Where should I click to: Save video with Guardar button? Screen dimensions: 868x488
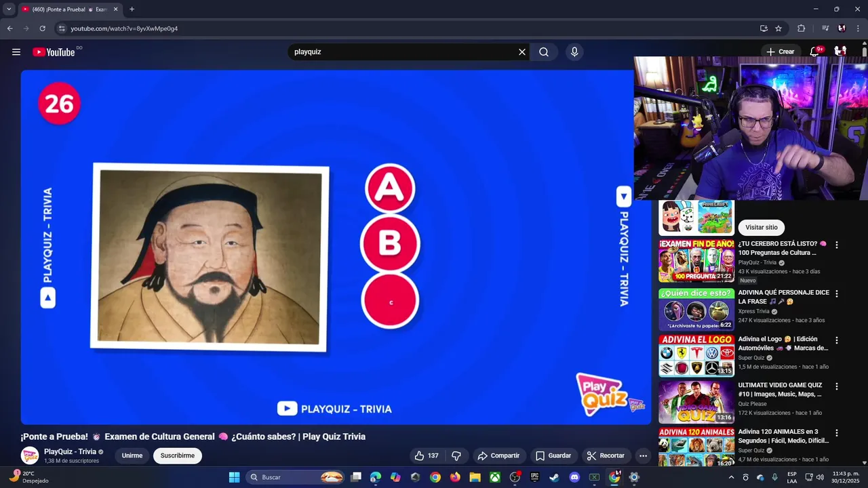(x=553, y=455)
